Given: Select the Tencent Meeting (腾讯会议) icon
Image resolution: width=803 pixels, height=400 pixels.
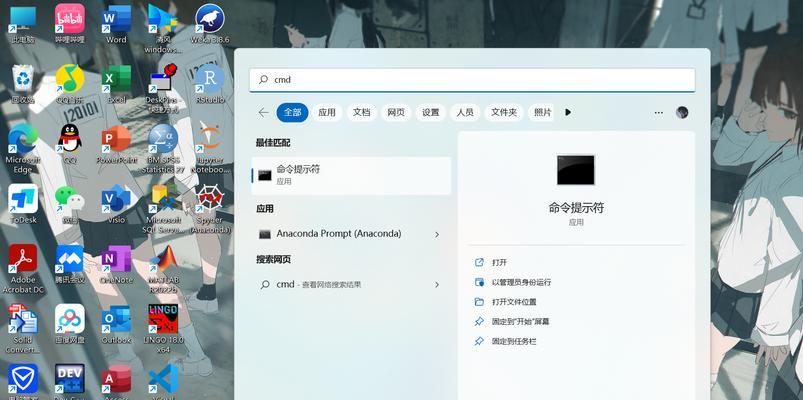Looking at the screenshot, I should pyautogui.click(x=70, y=264).
